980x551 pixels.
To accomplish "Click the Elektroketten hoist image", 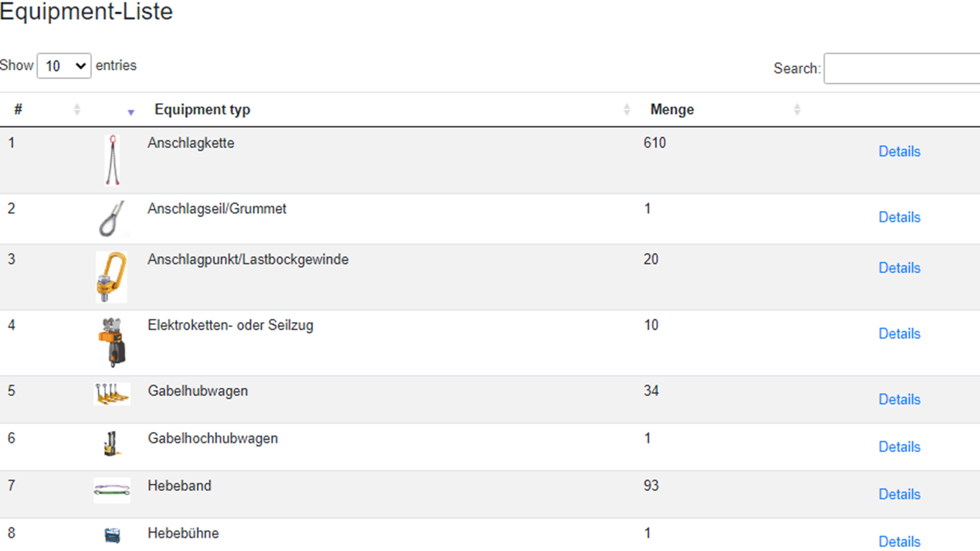I will click(x=112, y=342).
